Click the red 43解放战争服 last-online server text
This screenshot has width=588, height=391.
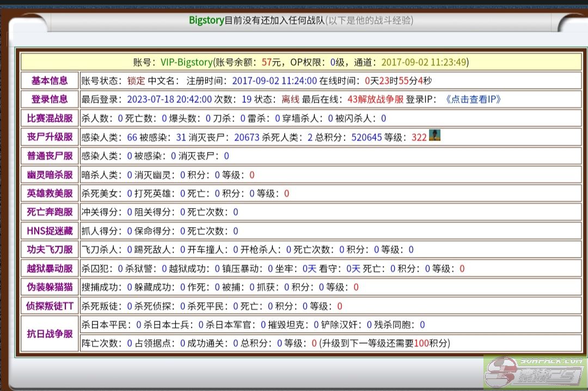(375, 100)
